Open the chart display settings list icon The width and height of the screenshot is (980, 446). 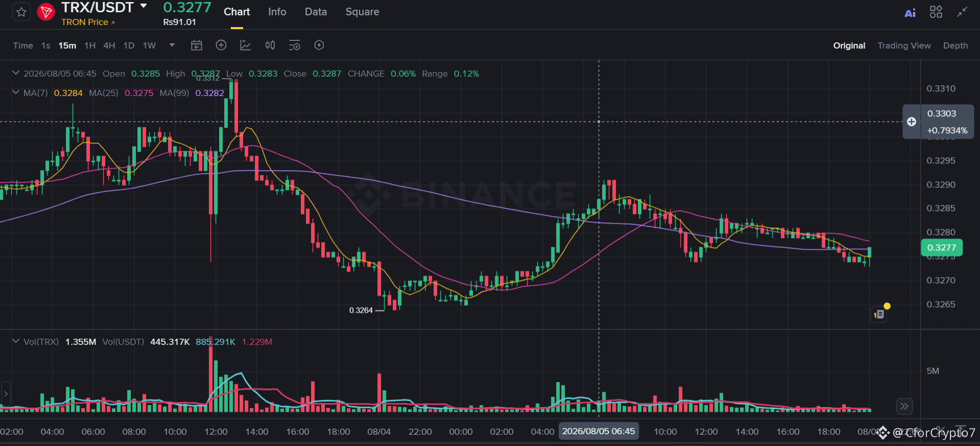(x=295, y=45)
